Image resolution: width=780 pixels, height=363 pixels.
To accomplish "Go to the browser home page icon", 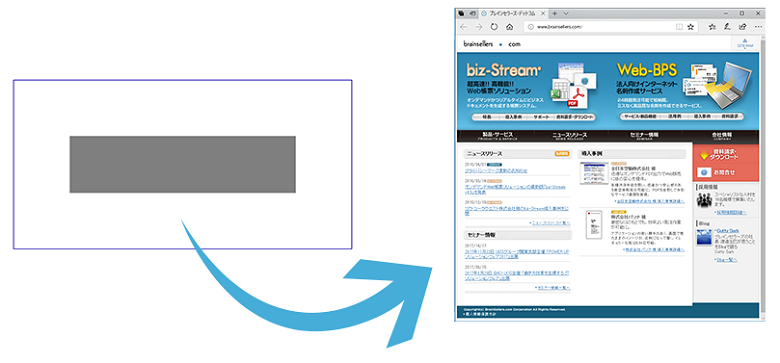I will 509,27.
